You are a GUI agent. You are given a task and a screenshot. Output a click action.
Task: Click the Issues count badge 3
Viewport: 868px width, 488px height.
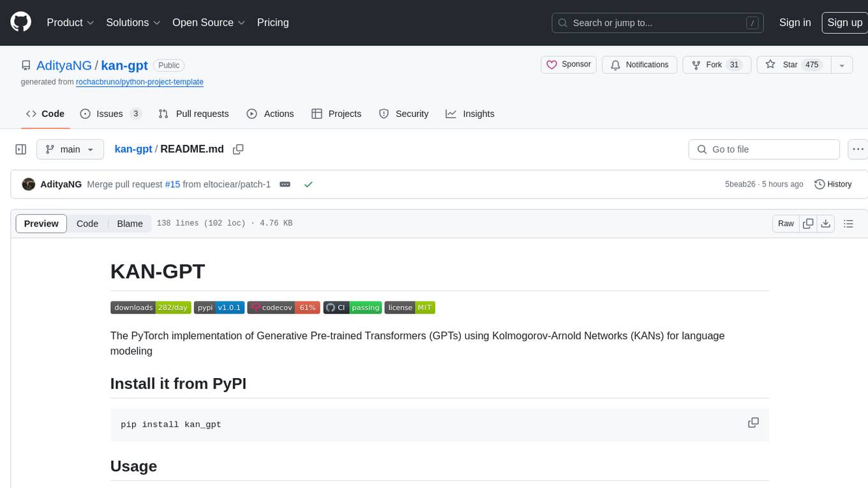pos(135,114)
